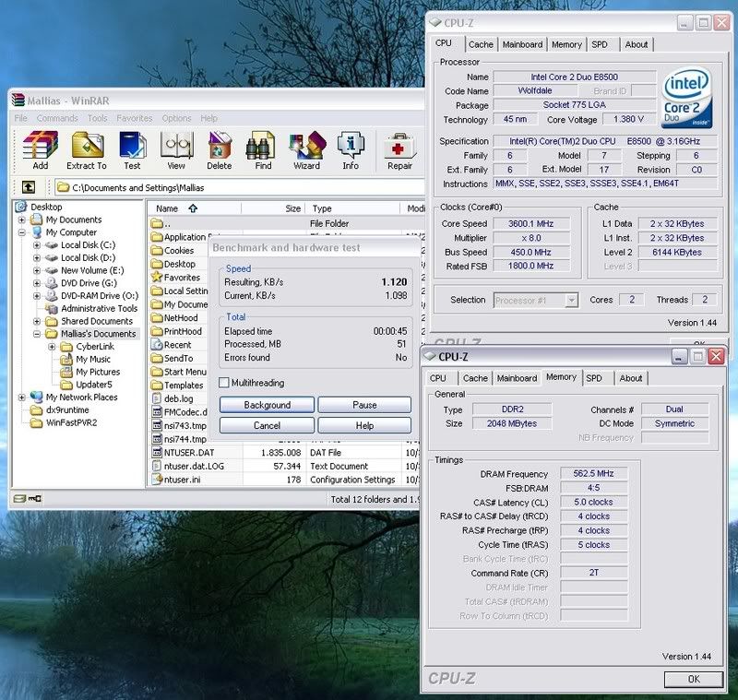Select the ntuser.ini configuration file
The height and width of the screenshot is (700, 738).
tap(176, 480)
